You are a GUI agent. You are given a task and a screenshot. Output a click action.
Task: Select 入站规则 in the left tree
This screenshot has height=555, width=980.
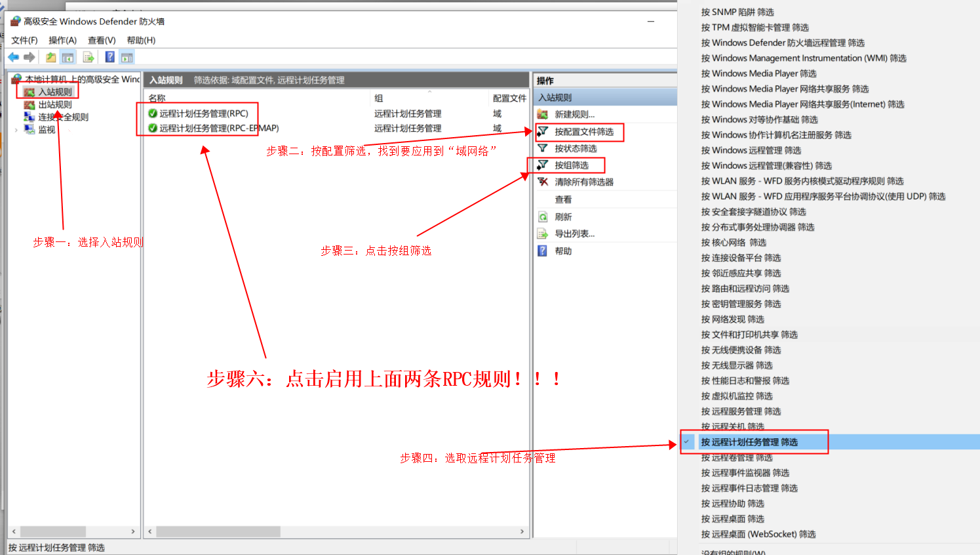(55, 92)
